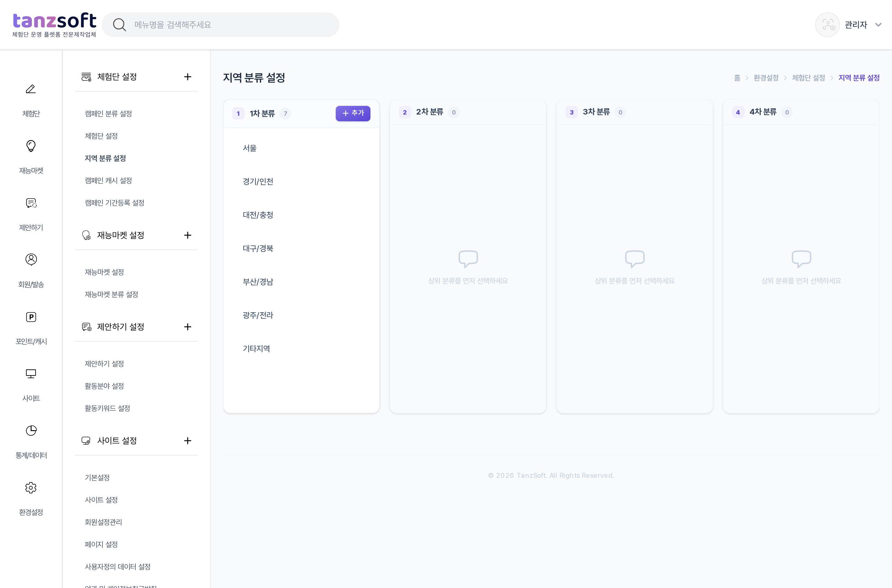Select the 서울 region item

301,148
